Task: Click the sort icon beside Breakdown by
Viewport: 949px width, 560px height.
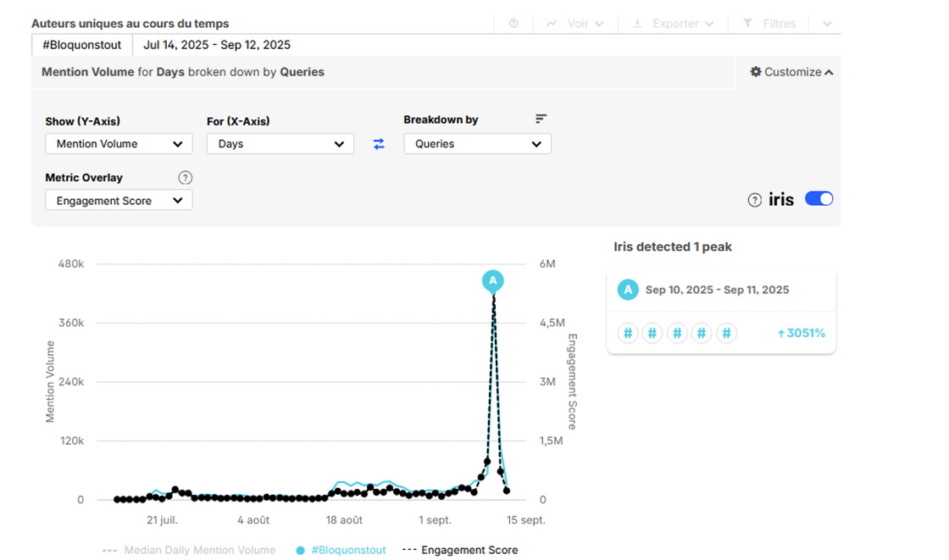Action: [x=541, y=119]
